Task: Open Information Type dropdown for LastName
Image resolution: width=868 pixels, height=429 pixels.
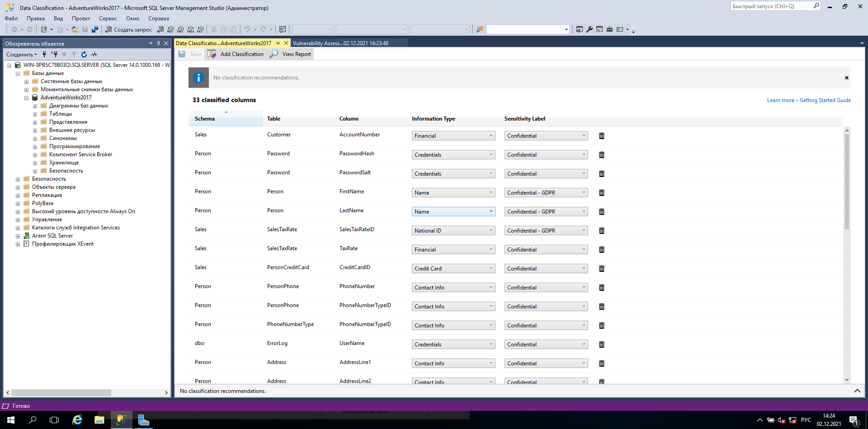Action: (x=453, y=211)
